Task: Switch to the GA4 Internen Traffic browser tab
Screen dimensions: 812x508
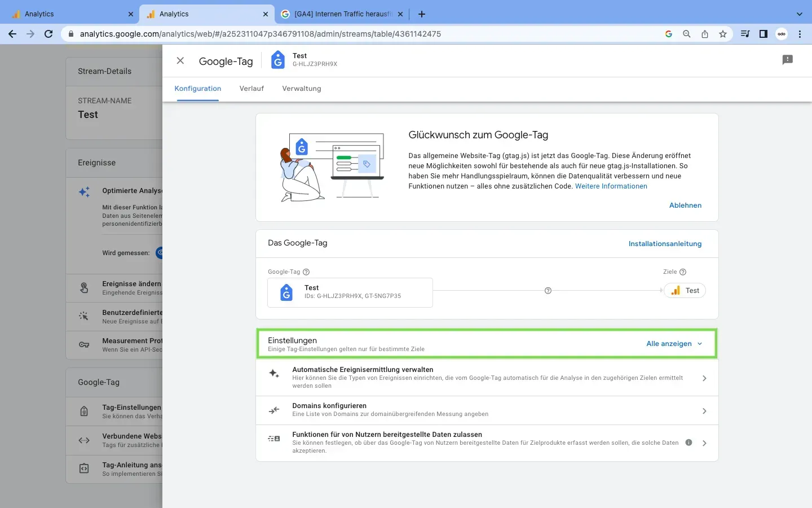Action: (342, 14)
